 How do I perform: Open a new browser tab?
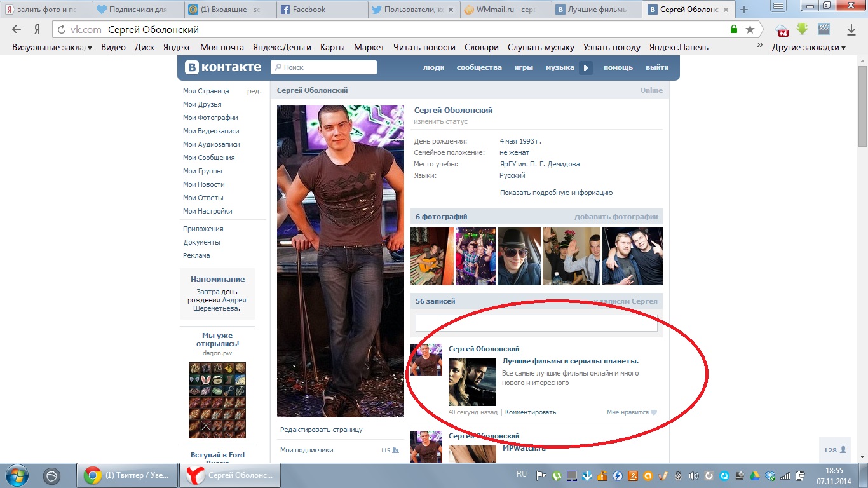744,10
